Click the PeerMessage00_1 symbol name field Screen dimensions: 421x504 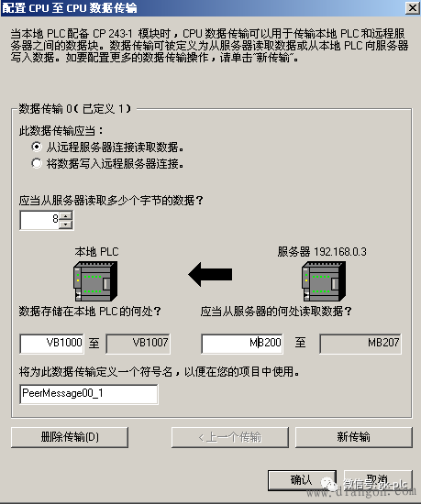pyautogui.click(x=89, y=394)
